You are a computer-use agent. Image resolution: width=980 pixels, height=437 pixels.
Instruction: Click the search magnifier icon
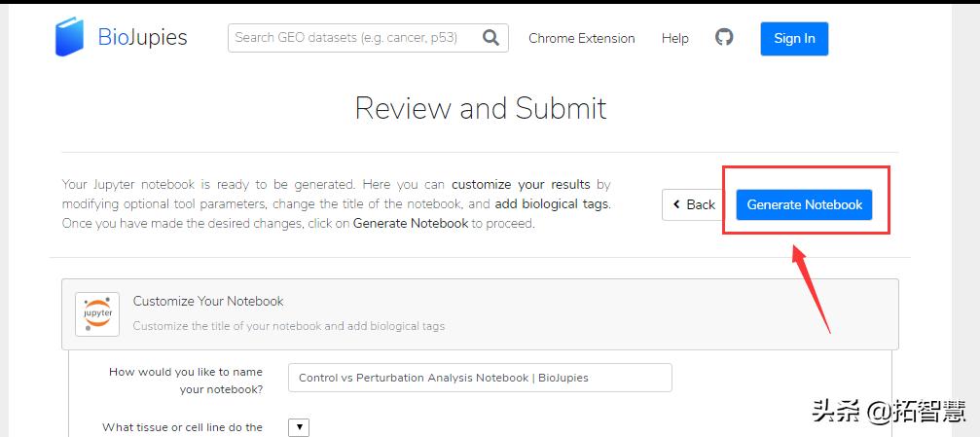tap(490, 38)
